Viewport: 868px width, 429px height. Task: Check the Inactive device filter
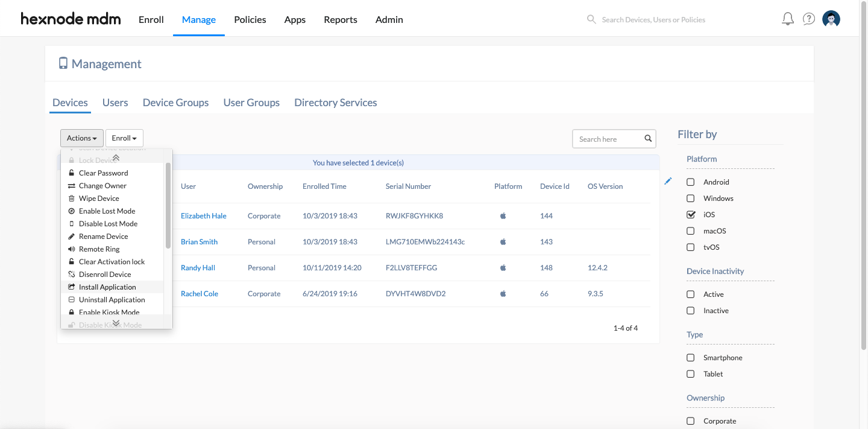(691, 311)
